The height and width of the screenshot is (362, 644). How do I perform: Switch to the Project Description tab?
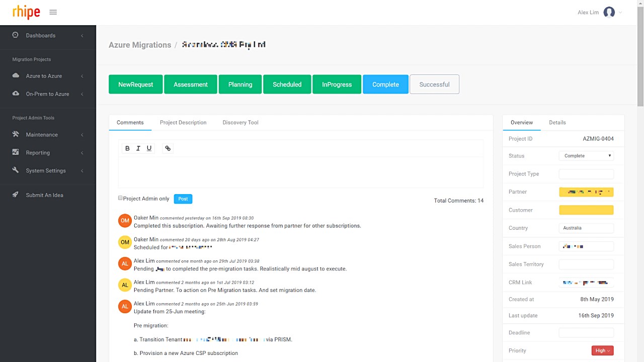pyautogui.click(x=183, y=122)
